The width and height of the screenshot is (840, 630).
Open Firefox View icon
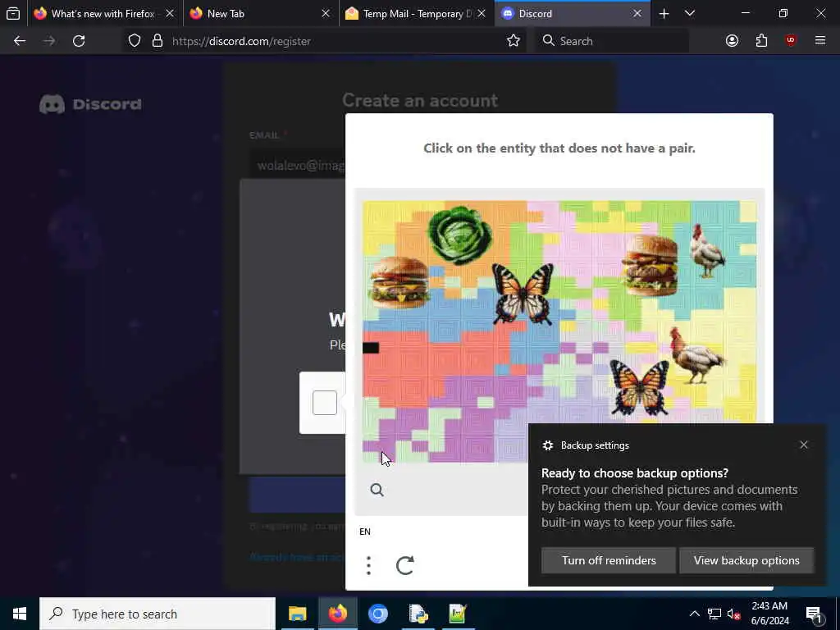tap(13, 13)
